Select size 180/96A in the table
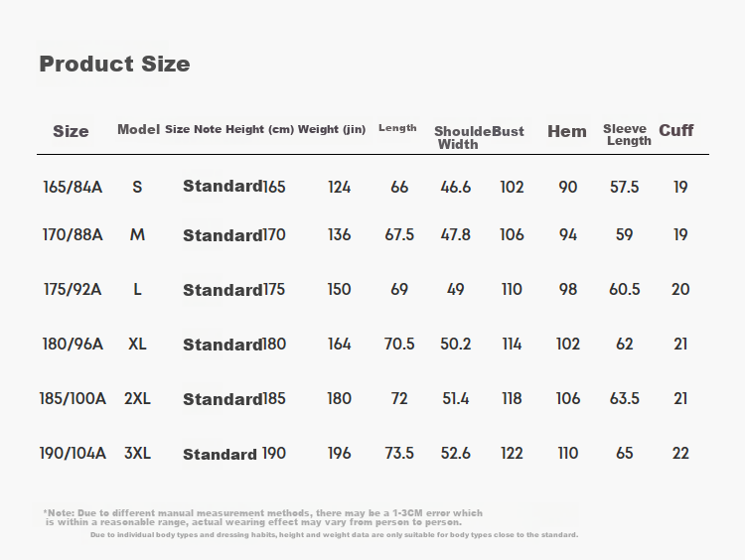This screenshot has height=560, width=745. [73, 344]
